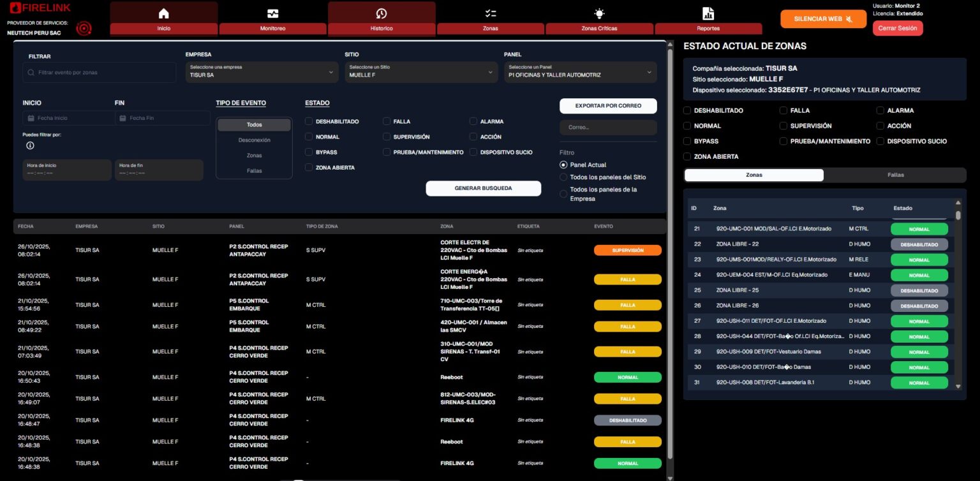Expand the Panel dropdown P1 OFICINAS Y TALLER

tap(580, 72)
